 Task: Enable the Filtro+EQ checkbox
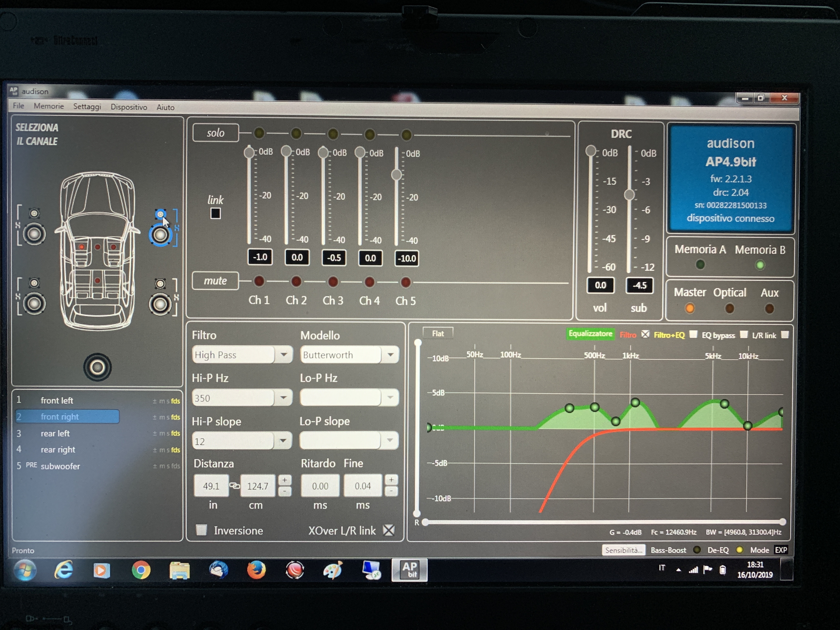pos(693,334)
